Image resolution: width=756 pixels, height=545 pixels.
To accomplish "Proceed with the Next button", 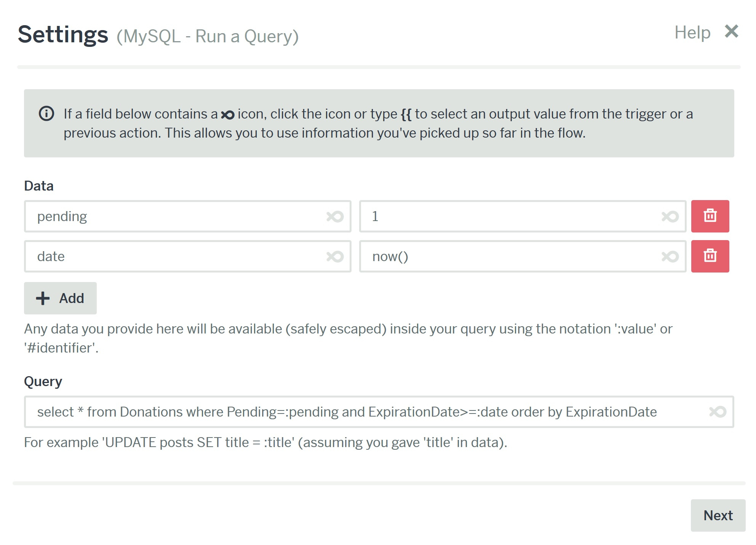I will (x=718, y=515).
